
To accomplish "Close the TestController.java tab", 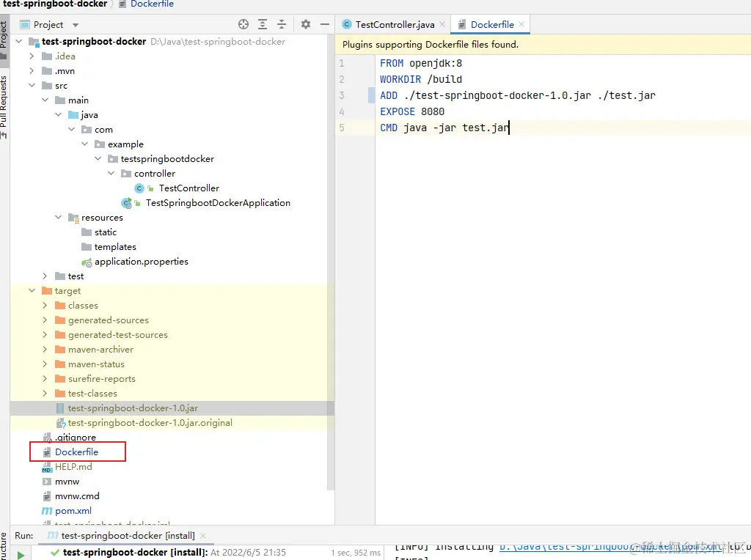I will pyautogui.click(x=442, y=24).
